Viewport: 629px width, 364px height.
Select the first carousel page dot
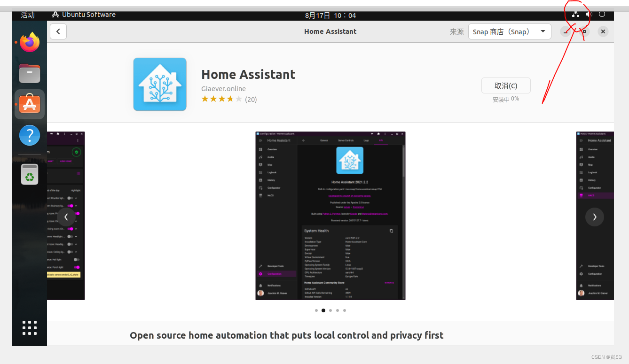coord(316,310)
